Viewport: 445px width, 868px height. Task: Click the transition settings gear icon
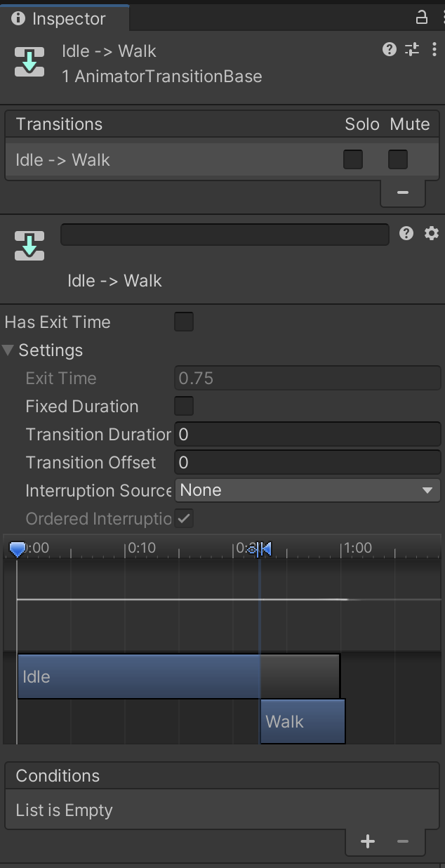pyautogui.click(x=432, y=234)
